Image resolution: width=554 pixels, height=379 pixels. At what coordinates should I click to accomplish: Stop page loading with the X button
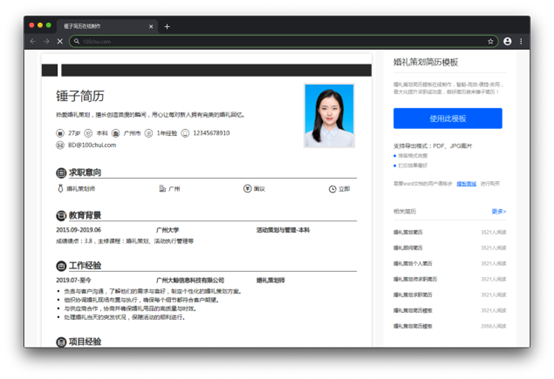tap(60, 41)
